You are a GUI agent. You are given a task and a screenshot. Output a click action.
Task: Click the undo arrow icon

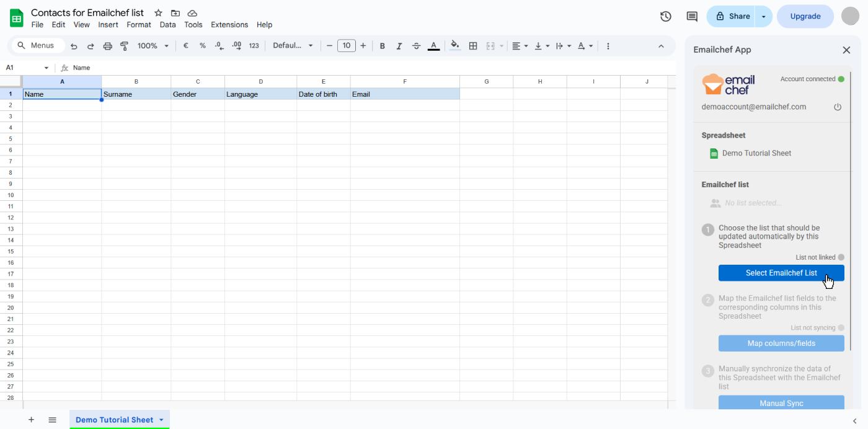74,46
